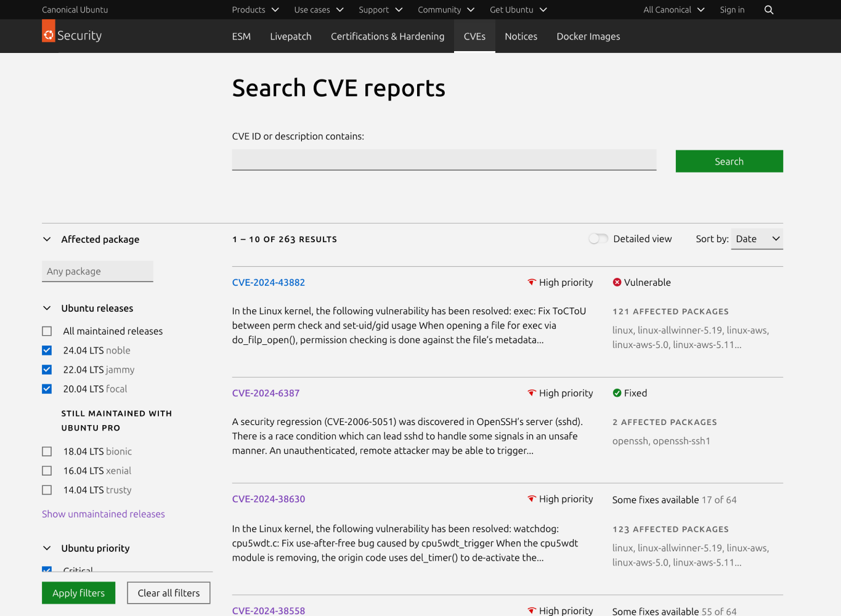This screenshot has height=616, width=841.
Task: Focus the CVE ID or description field
Action: 444,160
